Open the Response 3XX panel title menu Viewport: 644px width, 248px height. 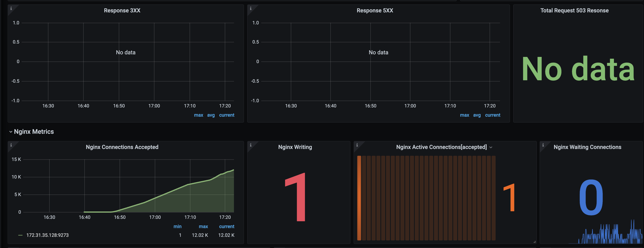point(122,10)
